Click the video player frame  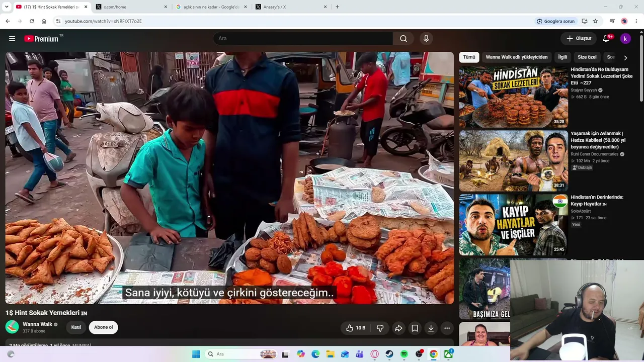tap(229, 178)
